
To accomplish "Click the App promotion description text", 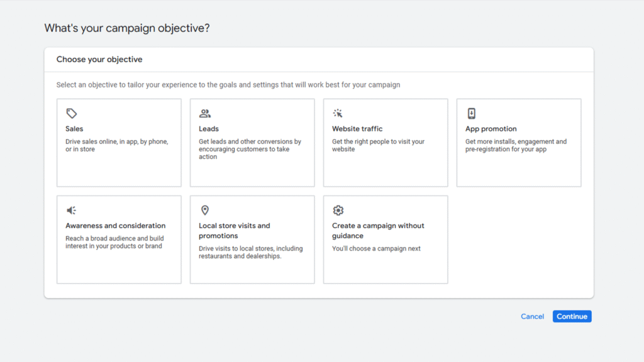I will (516, 145).
